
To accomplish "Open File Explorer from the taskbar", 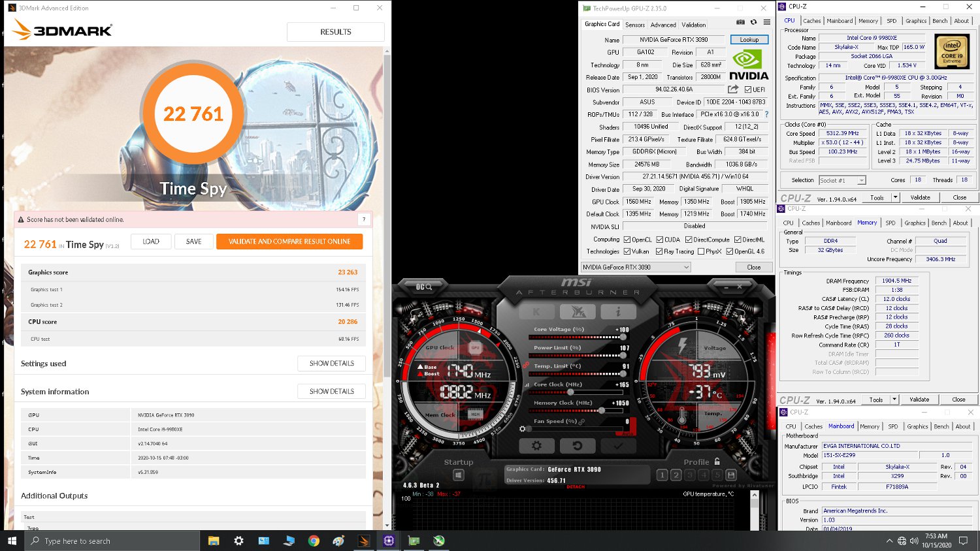I will (214, 541).
